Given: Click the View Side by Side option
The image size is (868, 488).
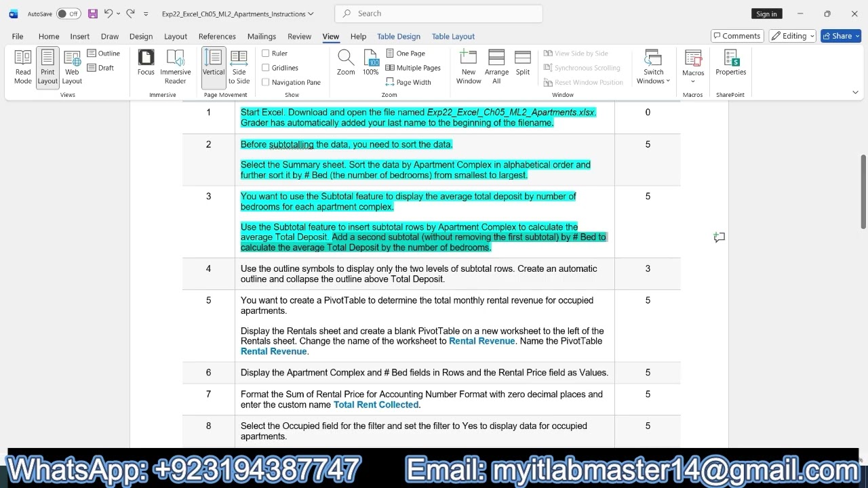Looking at the screenshot, I should point(576,54).
